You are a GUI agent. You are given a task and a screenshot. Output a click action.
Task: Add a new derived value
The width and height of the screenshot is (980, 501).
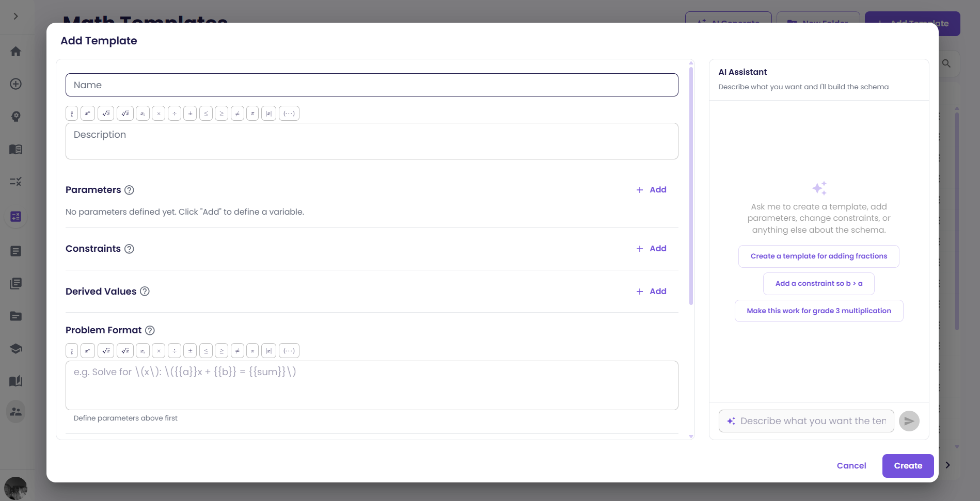651,292
